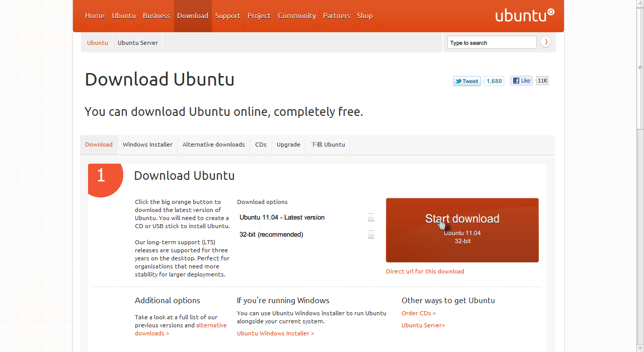644x352 pixels.
Task: Switch to Ubuntu Server section
Action: [137, 42]
